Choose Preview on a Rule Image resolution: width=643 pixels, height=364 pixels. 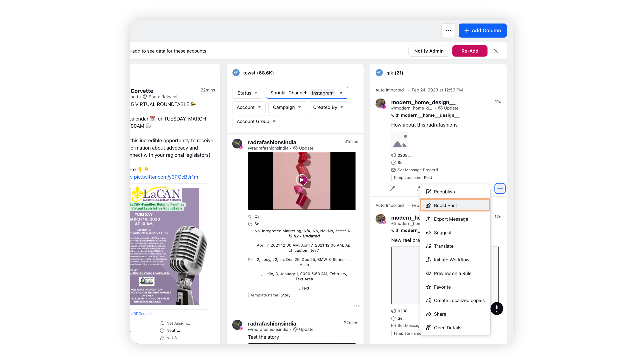455,273
